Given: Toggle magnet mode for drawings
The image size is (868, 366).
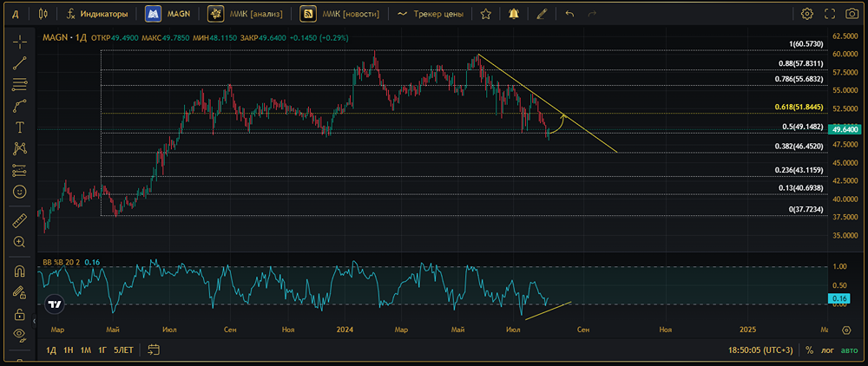Looking at the screenshot, I should pyautogui.click(x=20, y=271).
